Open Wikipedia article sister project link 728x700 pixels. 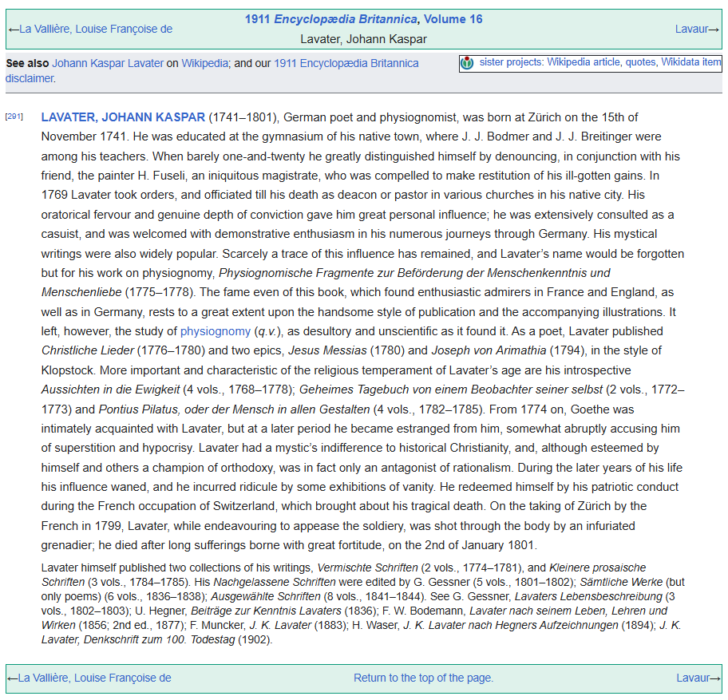coord(584,62)
